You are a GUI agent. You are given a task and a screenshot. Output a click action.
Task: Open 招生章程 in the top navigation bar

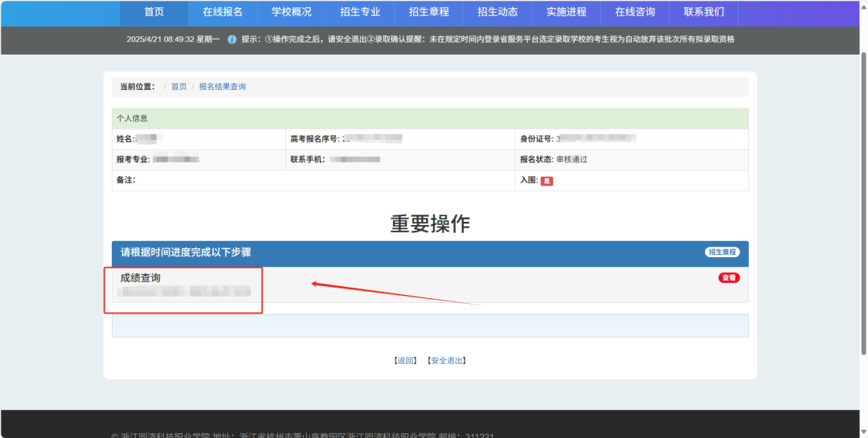(x=428, y=12)
